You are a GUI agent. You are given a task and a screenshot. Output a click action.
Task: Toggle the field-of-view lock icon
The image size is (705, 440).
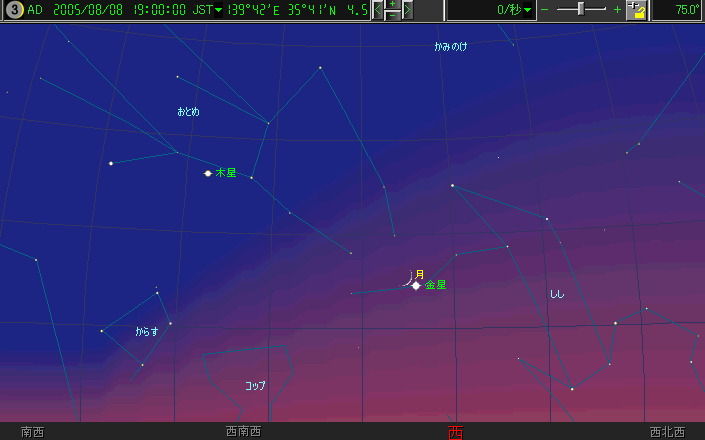(636, 10)
